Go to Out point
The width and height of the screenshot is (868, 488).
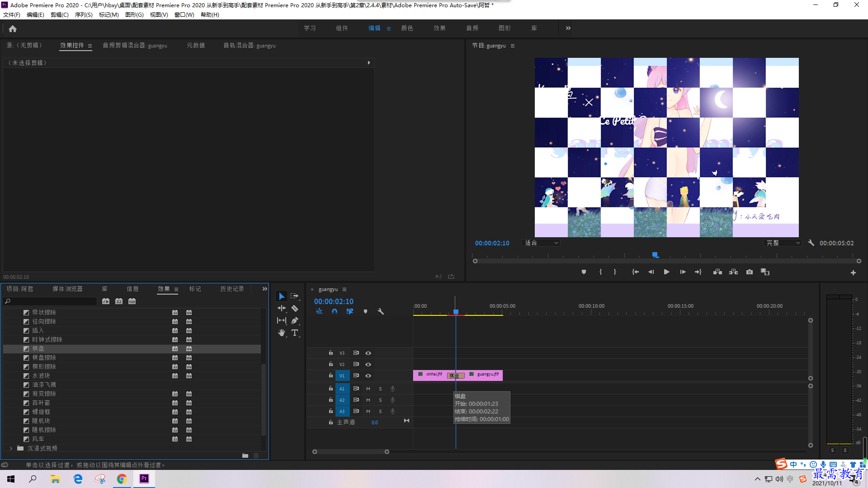698,272
